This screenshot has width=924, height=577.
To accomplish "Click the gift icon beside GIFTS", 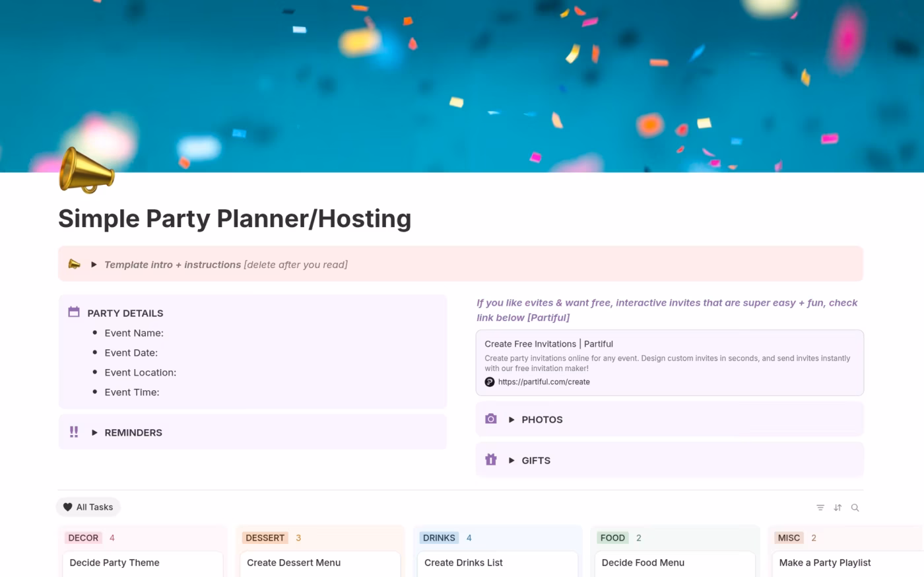I will 491,459.
